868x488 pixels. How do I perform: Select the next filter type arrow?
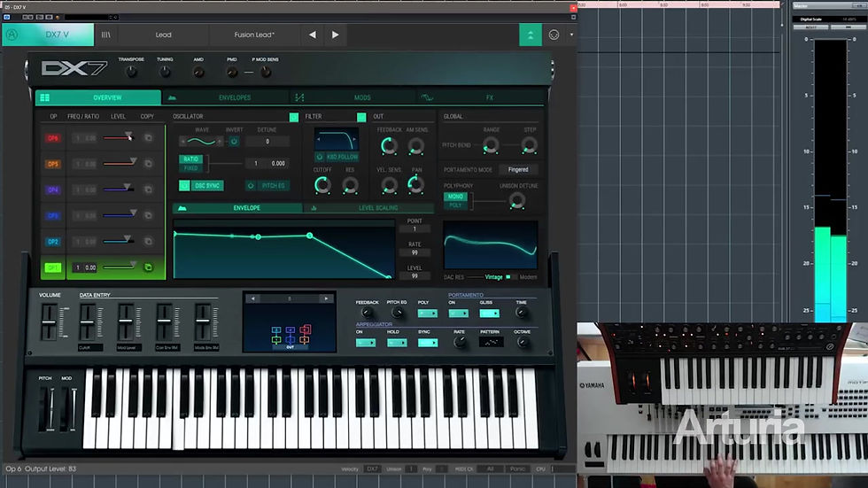354,139
